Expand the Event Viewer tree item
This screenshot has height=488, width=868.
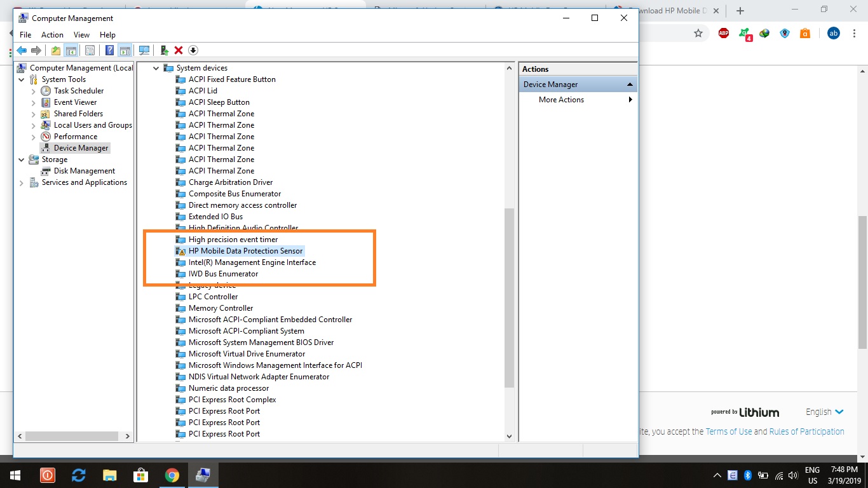tap(33, 102)
